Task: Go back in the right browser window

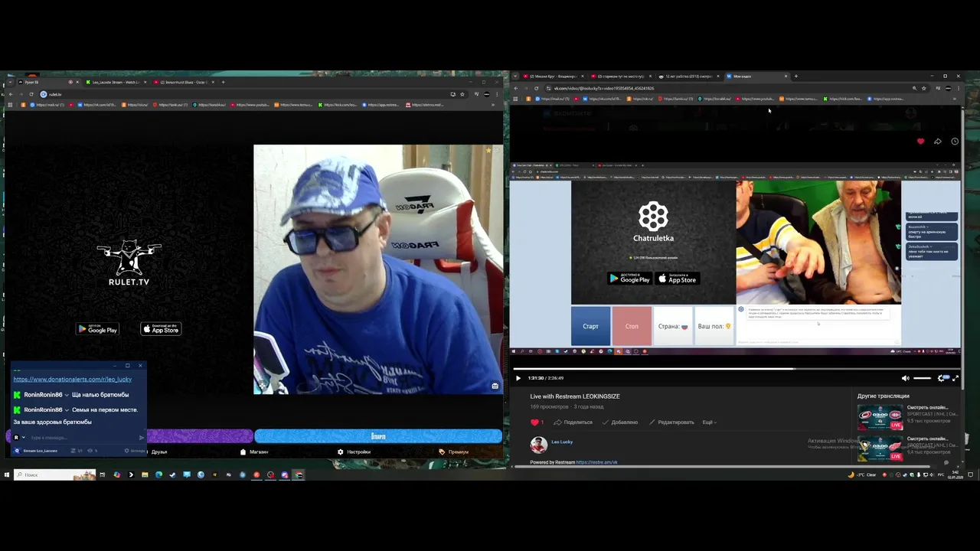Action: pyautogui.click(x=515, y=88)
